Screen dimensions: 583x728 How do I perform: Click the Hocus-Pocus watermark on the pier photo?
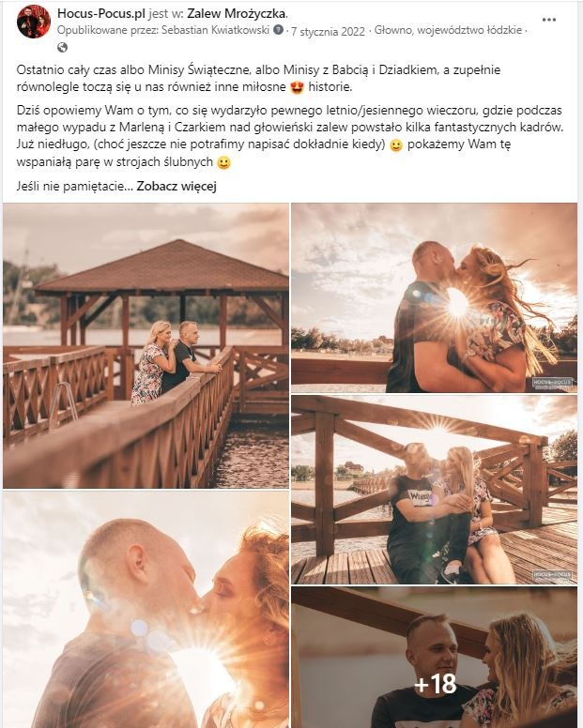[x=551, y=576]
